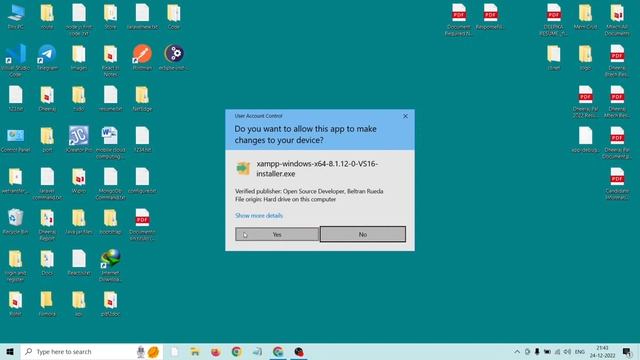Select the JCreator Pro shortcut

pyautogui.click(x=79, y=140)
